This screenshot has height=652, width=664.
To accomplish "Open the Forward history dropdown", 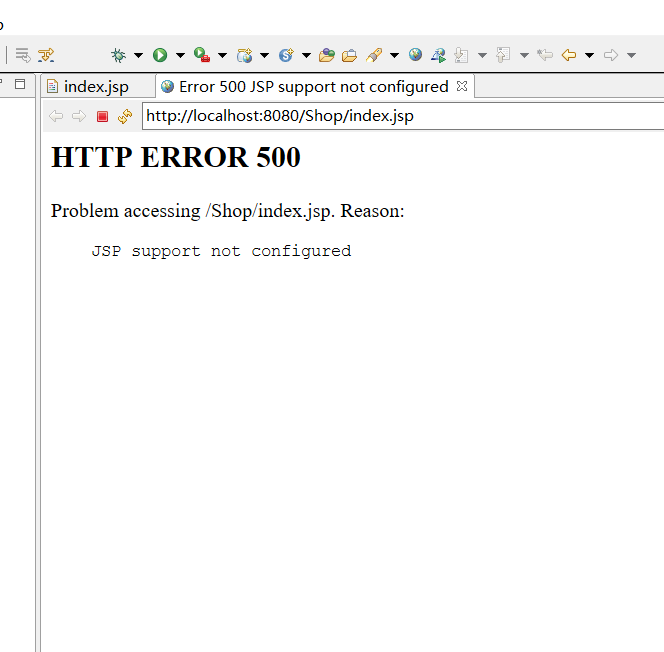I will point(631,55).
